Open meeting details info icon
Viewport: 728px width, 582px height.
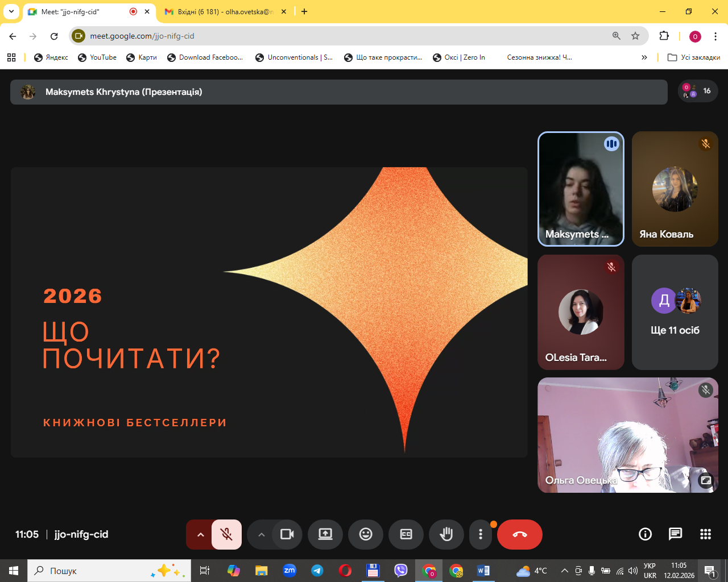(645, 534)
